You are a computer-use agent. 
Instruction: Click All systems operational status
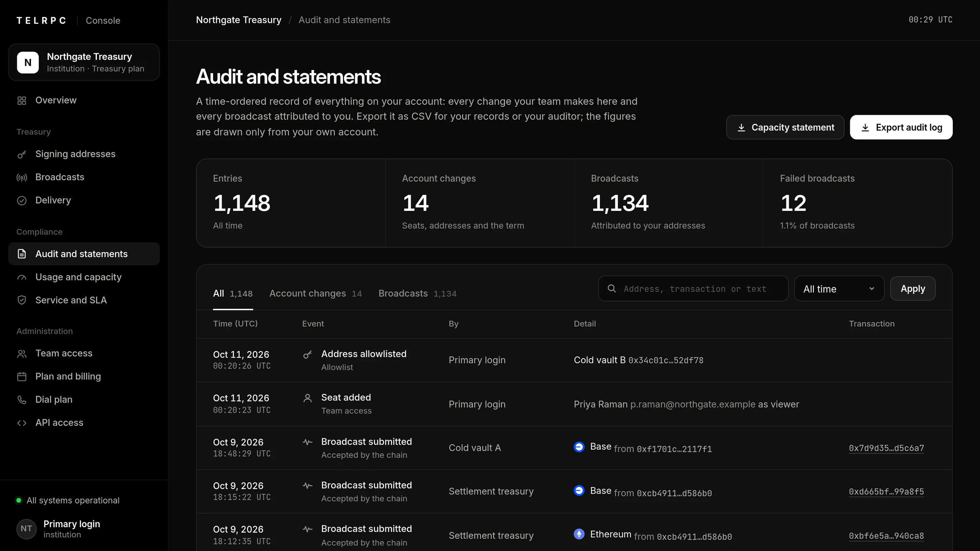point(68,500)
